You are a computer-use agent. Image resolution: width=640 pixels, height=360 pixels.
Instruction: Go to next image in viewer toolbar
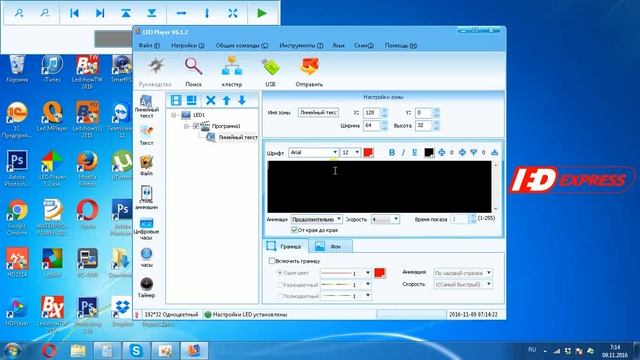tap(100, 13)
